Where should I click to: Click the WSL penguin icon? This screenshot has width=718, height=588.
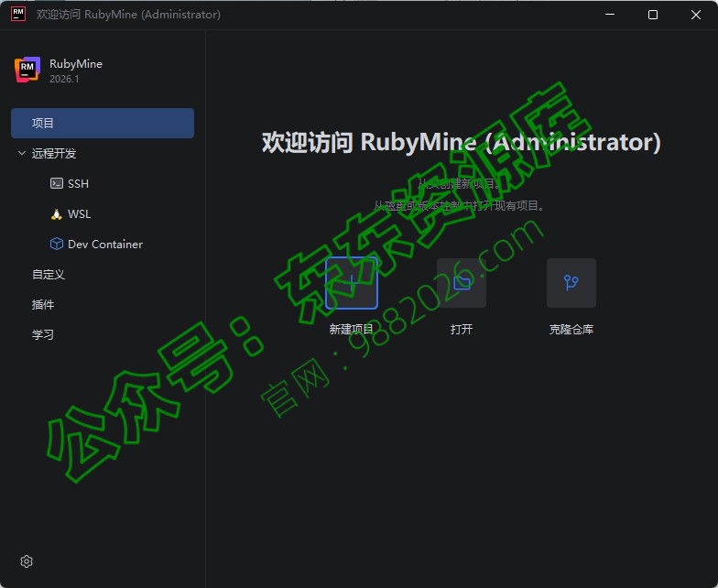point(57,214)
